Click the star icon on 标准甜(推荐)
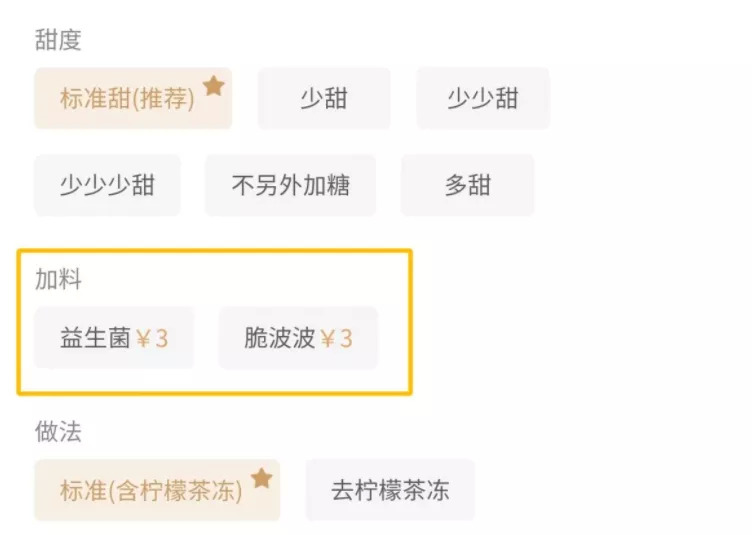 (213, 86)
